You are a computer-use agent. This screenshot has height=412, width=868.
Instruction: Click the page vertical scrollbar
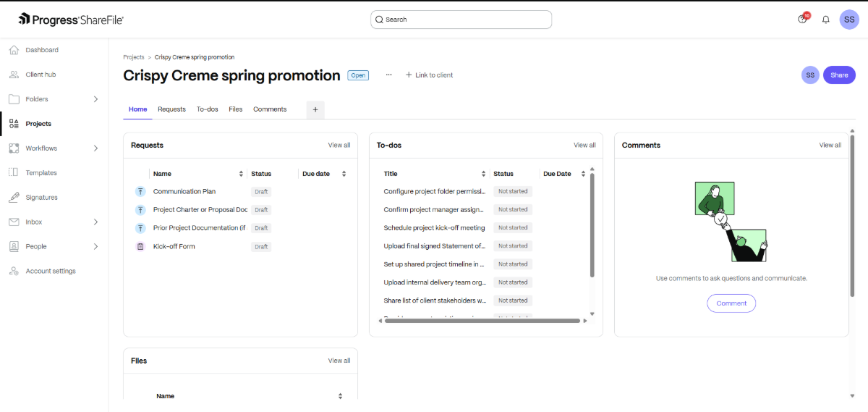852,216
